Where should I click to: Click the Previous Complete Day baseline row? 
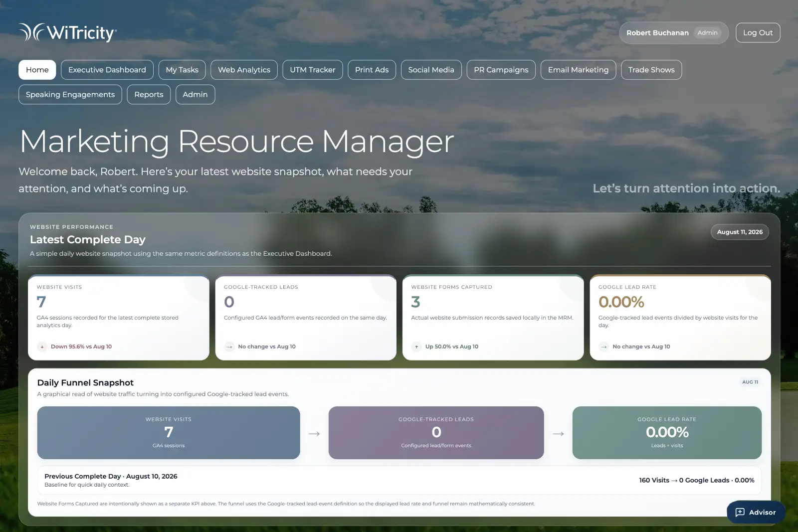click(399, 480)
